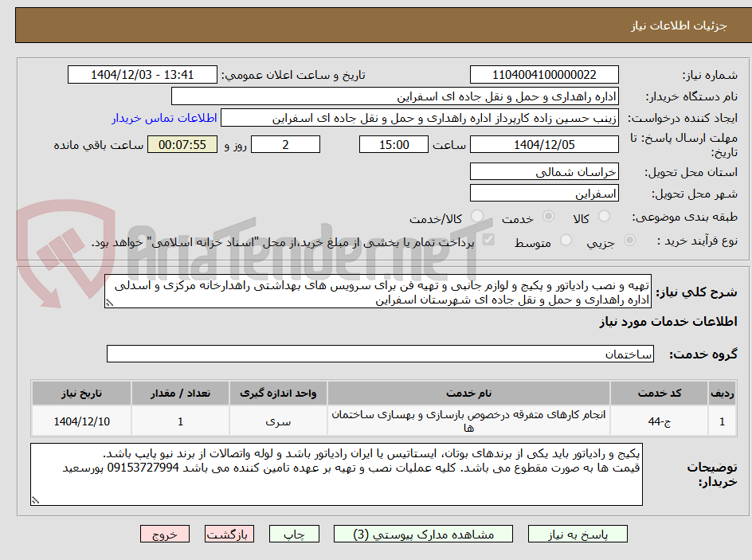Open اطلاعات تماس خریدار link
Screen dimensions: 752x560
coord(164,118)
